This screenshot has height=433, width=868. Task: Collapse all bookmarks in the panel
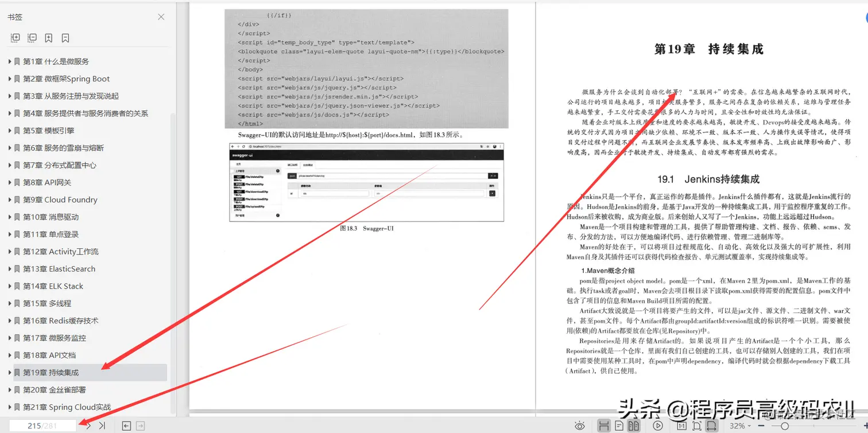[32, 38]
